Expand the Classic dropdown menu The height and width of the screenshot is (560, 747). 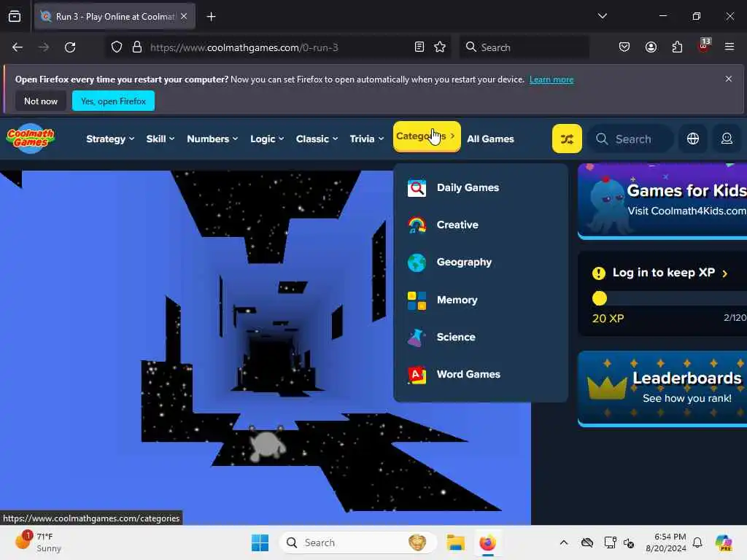317,139
